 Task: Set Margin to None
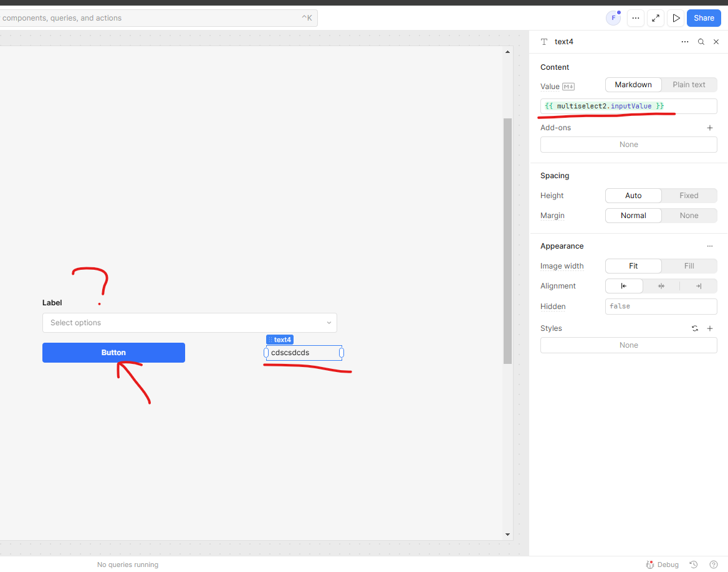pos(689,216)
